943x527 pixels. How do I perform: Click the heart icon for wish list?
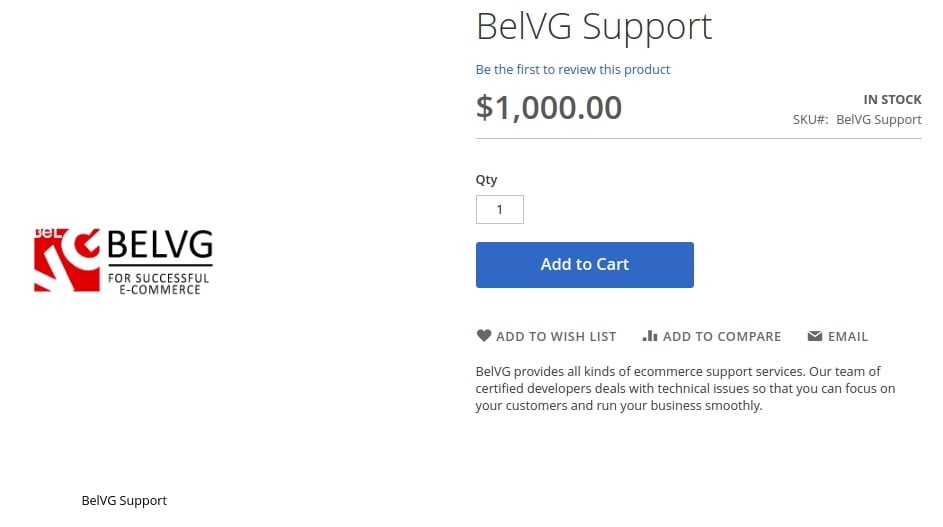coord(484,336)
